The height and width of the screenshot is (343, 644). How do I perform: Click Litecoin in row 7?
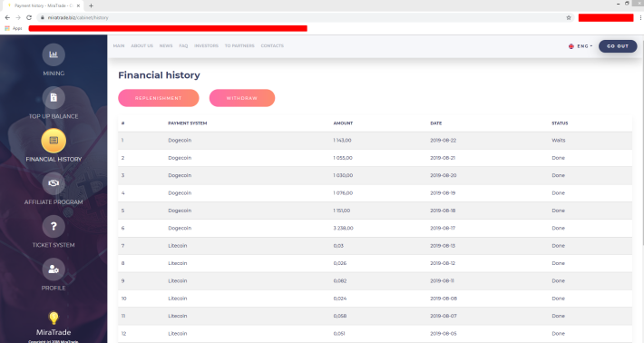pyautogui.click(x=178, y=246)
